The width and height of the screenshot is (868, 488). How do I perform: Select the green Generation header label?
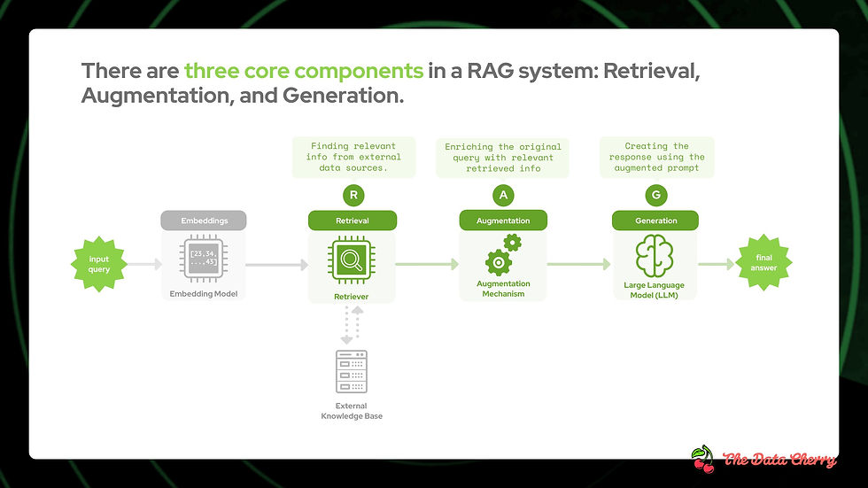tap(655, 221)
